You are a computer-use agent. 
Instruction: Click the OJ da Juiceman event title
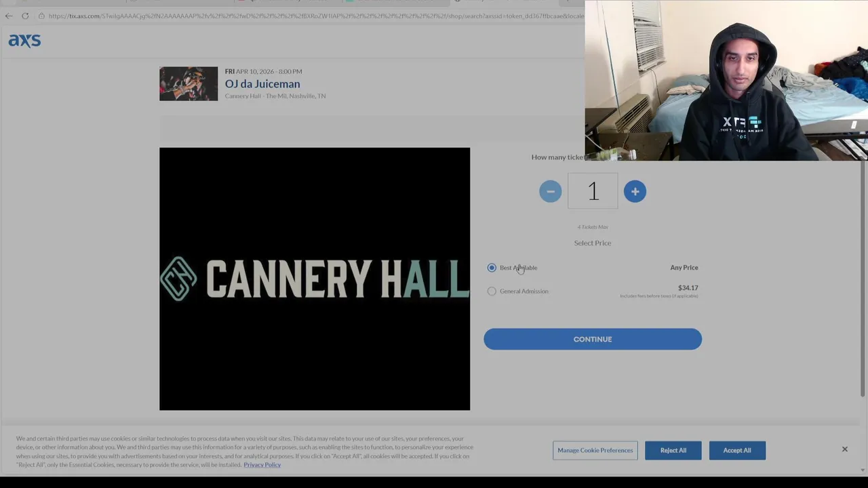[262, 84]
